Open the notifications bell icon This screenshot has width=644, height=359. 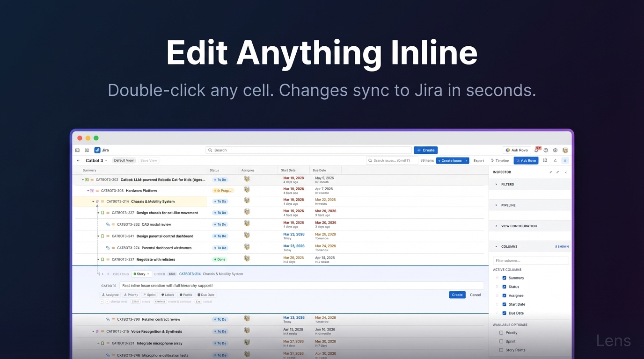(x=536, y=150)
